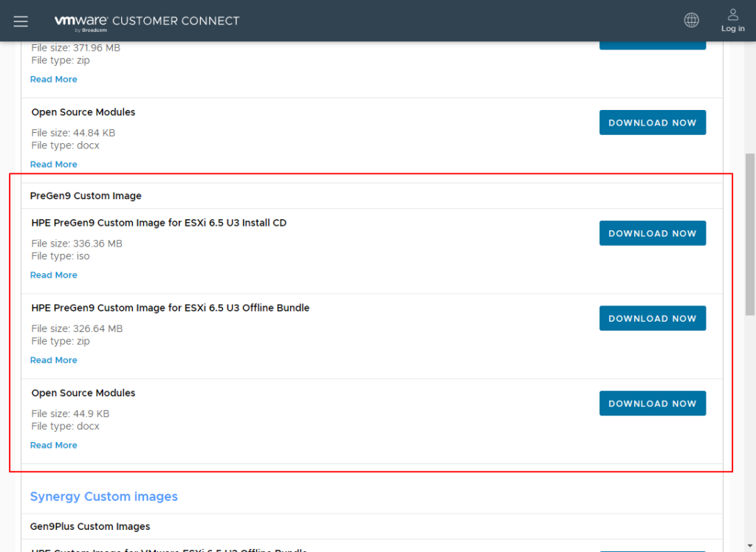
Task: Read More for PreGen9 Install CD iso
Action: click(x=53, y=275)
